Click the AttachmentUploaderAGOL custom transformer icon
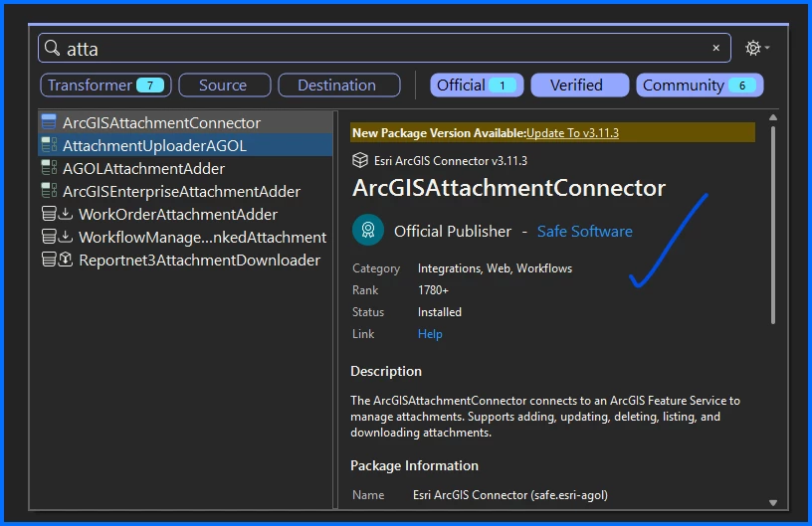The image size is (812, 526). [49, 145]
